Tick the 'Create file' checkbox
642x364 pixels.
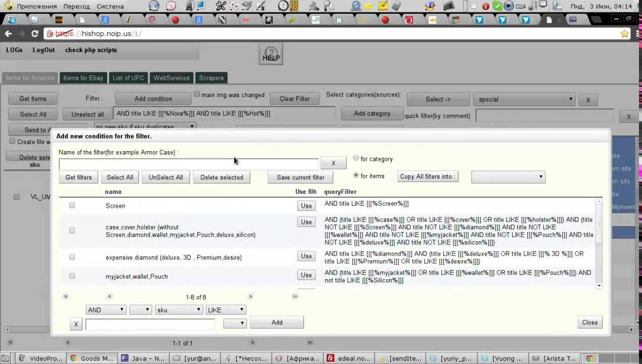[13, 141]
